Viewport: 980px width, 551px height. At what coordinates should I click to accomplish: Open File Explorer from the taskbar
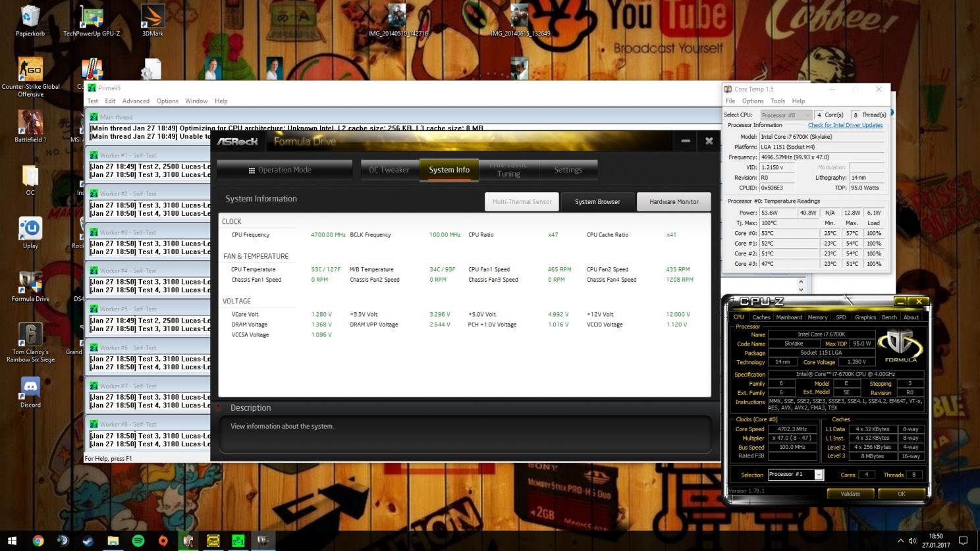pos(113,540)
